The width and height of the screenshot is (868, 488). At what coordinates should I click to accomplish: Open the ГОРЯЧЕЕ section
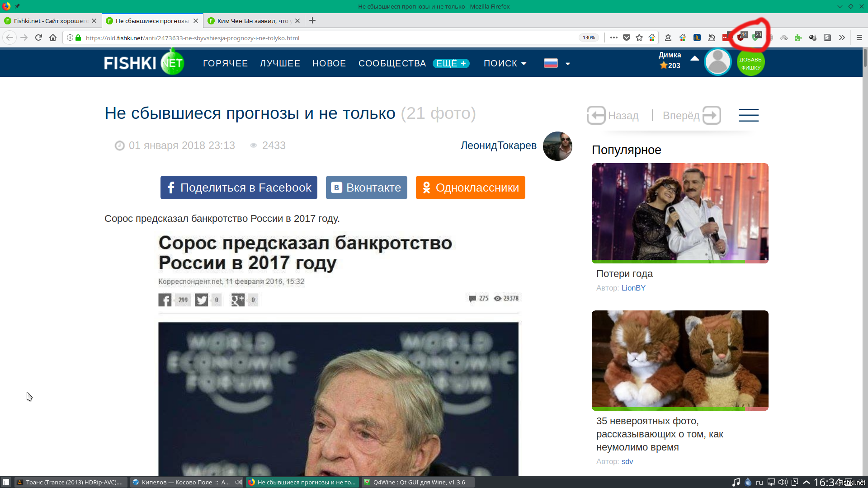[x=225, y=63]
